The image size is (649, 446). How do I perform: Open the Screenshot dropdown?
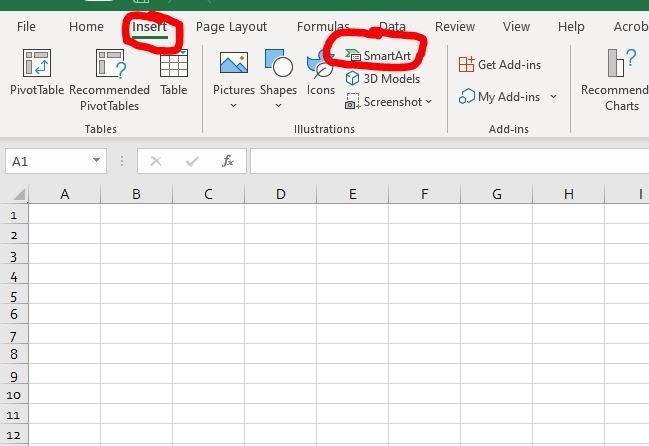(x=429, y=101)
